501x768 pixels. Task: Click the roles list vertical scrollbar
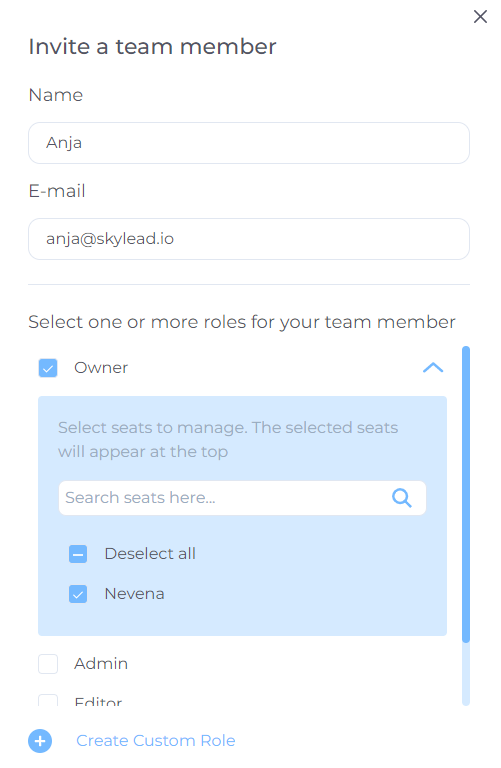[x=466, y=494]
